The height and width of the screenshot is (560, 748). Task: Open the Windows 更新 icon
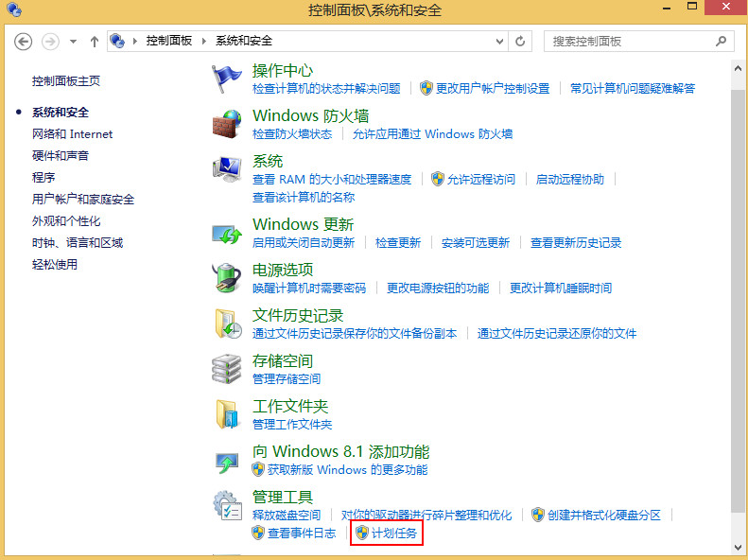(x=227, y=234)
